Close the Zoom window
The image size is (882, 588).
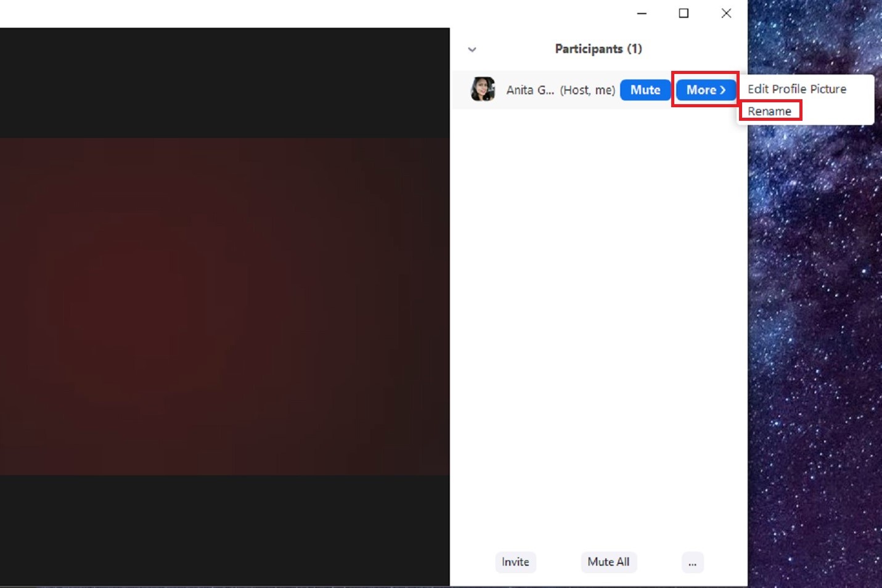pyautogui.click(x=726, y=13)
